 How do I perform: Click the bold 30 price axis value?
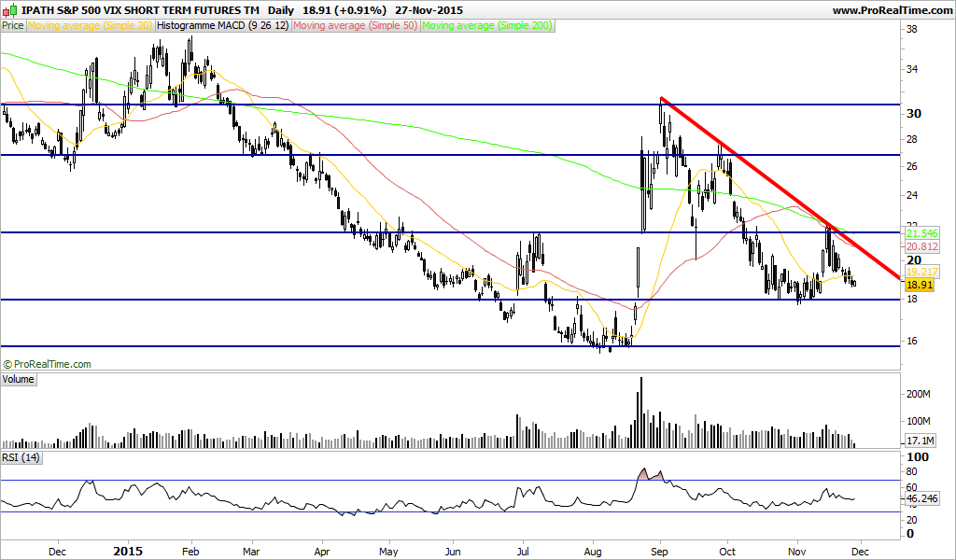[914, 114]
